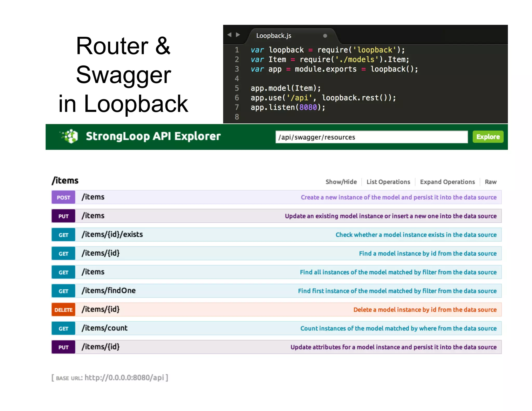Expand the PUT /items upsert operation

tap(93, 216)
